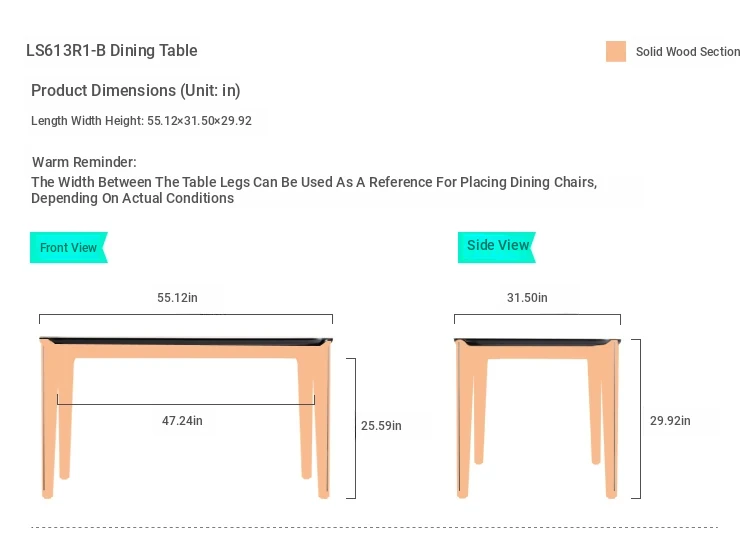Click the 29.92in total height label
The height and width of the screenshot is (548, 750).
670,421
